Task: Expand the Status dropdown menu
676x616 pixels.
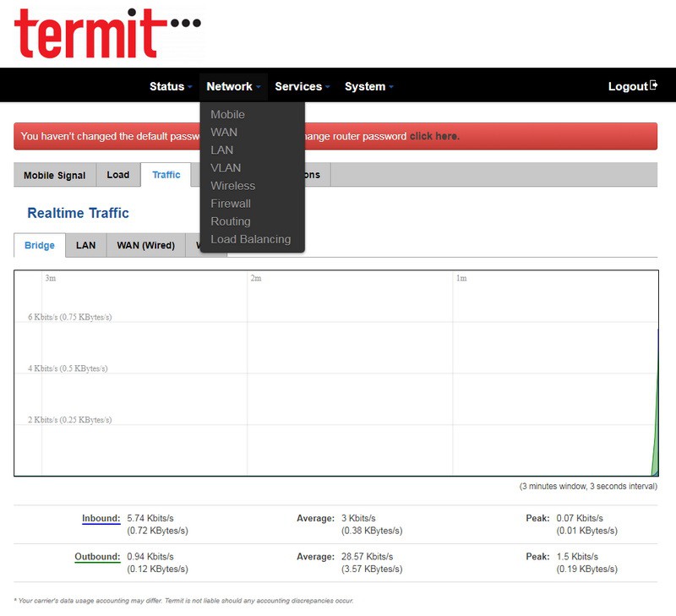Action: tap(171, 86)
